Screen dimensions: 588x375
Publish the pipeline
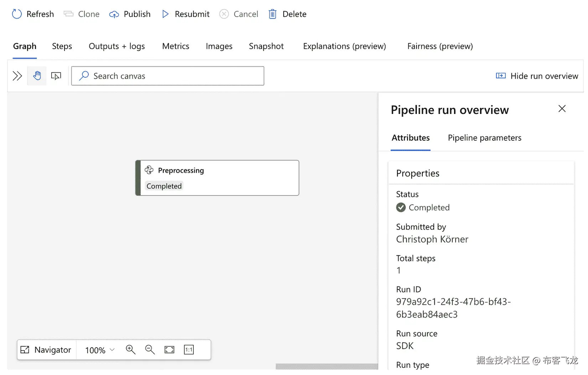[x=130, y=14]
